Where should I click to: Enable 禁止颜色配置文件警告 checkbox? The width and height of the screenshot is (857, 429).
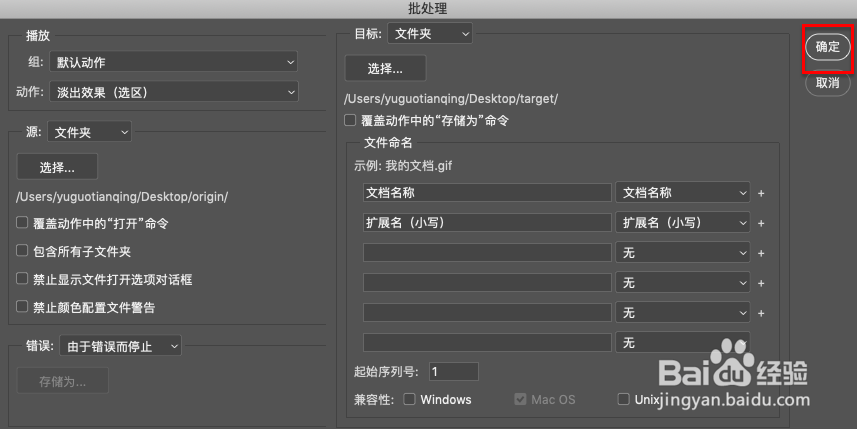pyautogui.click(x=22, y=306)
